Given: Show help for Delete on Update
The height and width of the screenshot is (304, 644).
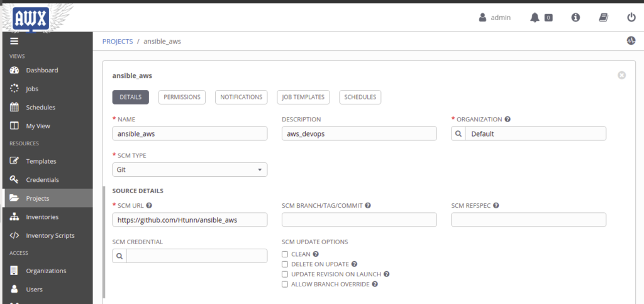Looking at the screenshot, I should 355,264.
